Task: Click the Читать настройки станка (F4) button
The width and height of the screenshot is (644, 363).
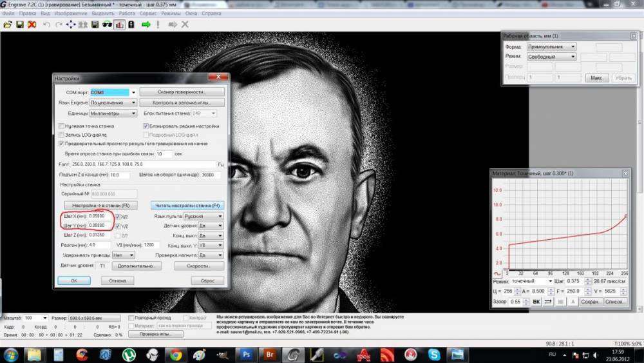Action: pyautogui.click(x=187, y=206)
